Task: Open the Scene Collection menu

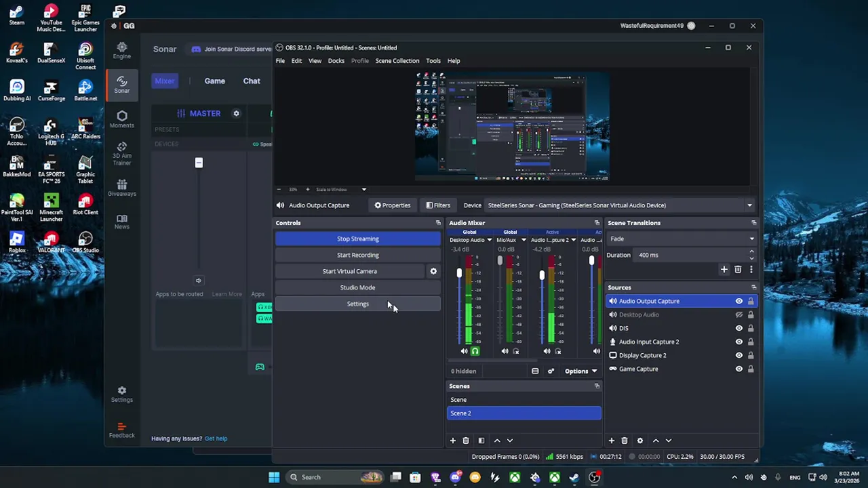Action: click(397, 61)
